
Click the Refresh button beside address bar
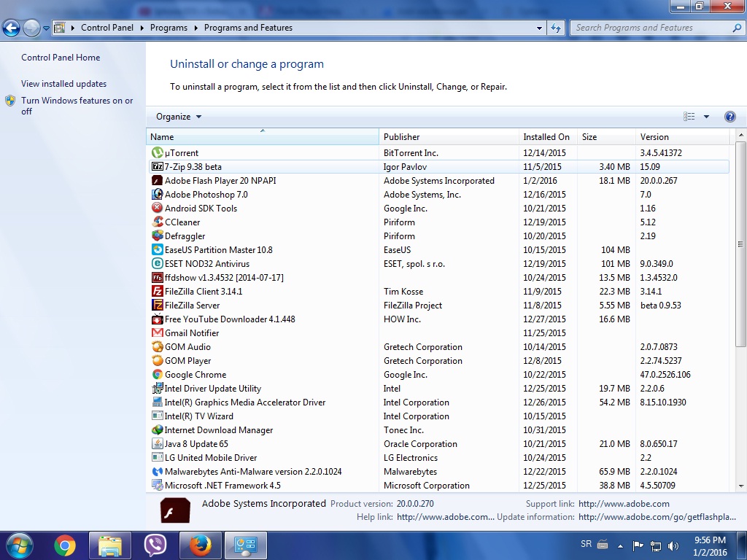click(x=555, y=28)
